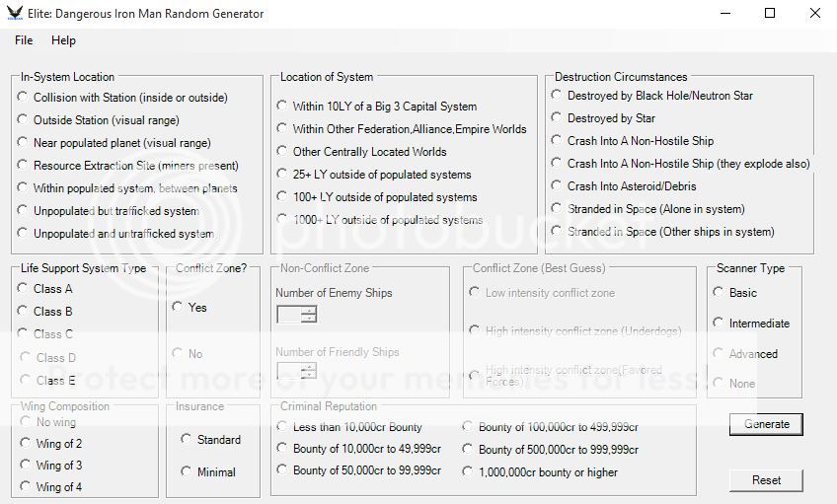837x504 pixels.
Task: Select Within 10LY of a Big 3 Capital System
Action: [x=377, y=107]
